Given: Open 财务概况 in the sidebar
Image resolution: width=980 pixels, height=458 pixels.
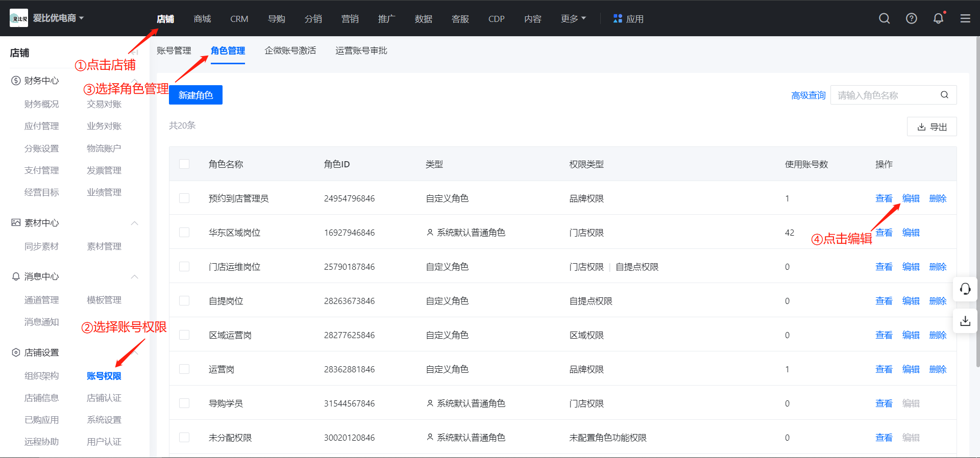Looking at the screenshot, I should (x=41, y=104).
